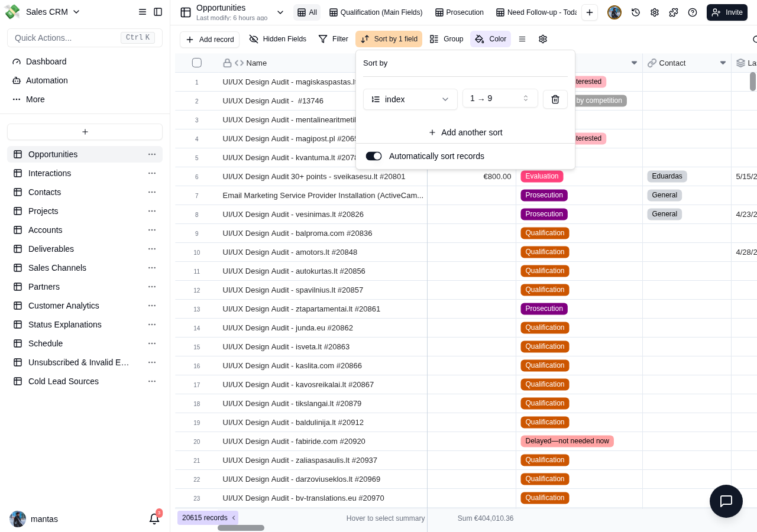The height and width of the screenshot is (532, 757).
Task: Open the status column dropdown arrow
Action: point(634,63)
